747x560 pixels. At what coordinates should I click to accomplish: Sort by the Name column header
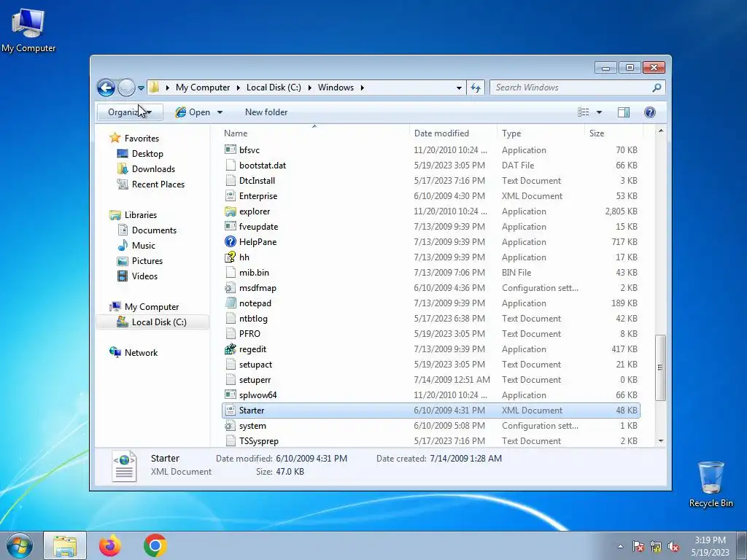point(314,133)
